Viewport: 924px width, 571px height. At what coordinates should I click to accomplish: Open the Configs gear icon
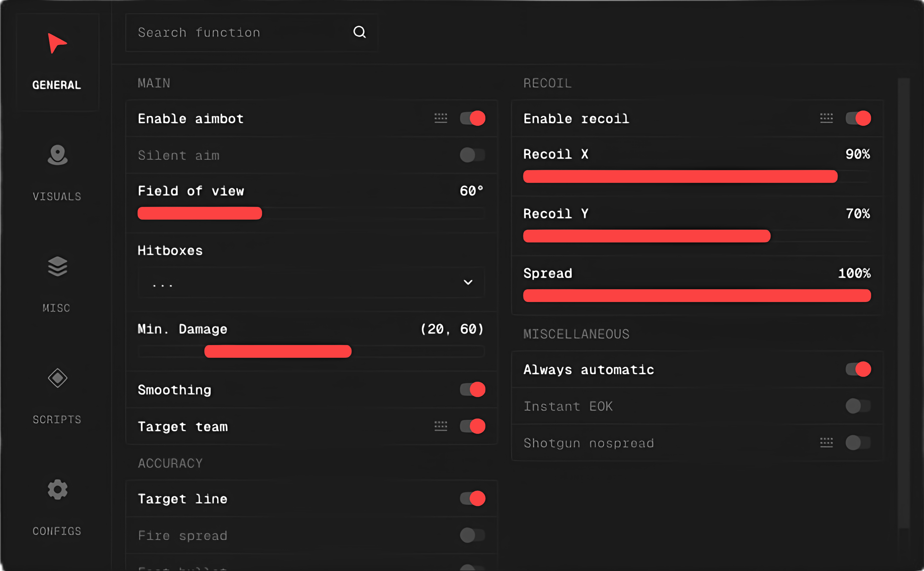(x=57, y=490)
